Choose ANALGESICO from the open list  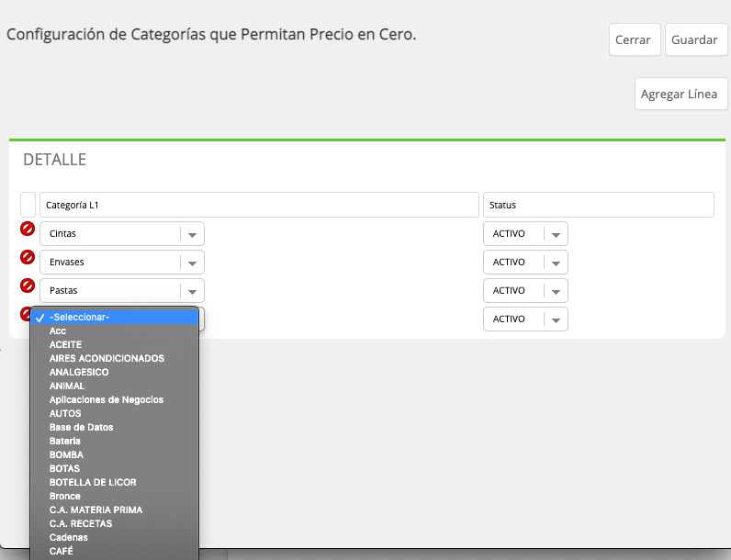(115, 372)
